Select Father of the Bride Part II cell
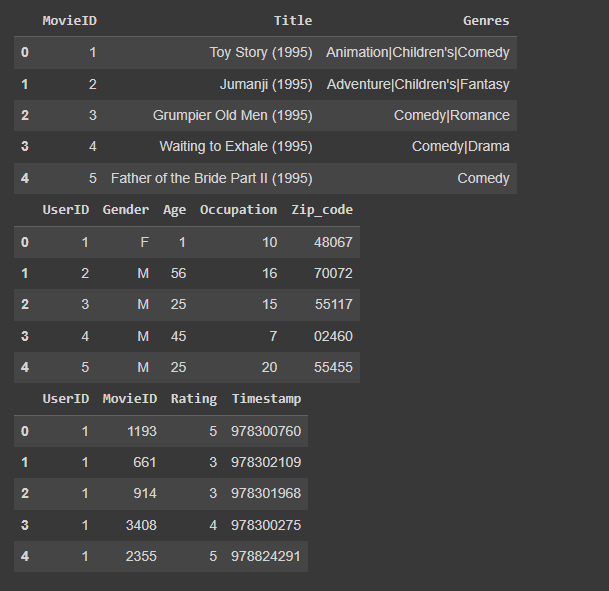The image size is (609, 591). 211,179
